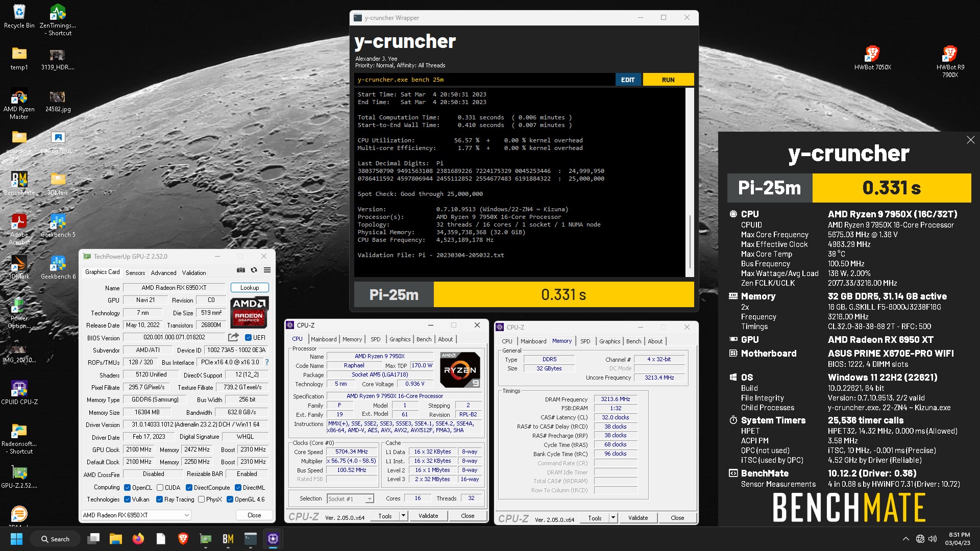The width and height of the screenshot is (980, 551).
Task: Open AMD Ryzen Master desktop icon
Action: click(19, 104)
